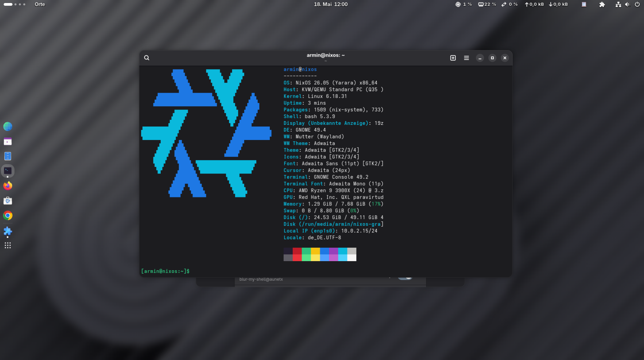Click the wired network status icon
The width and height of the screenshot is (644, 360).
click(618, 4)
